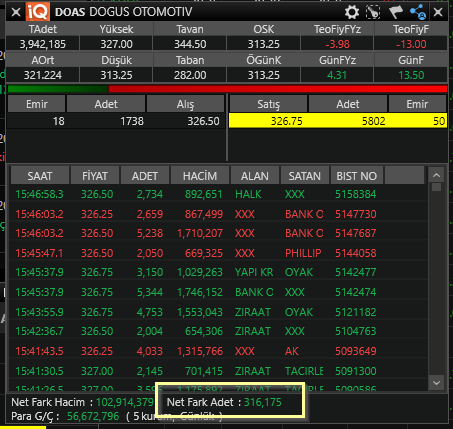Click TAdet value 3,942,185
Image resolution: width=453 pixels, height=429 pixels.
coord(43,44)
